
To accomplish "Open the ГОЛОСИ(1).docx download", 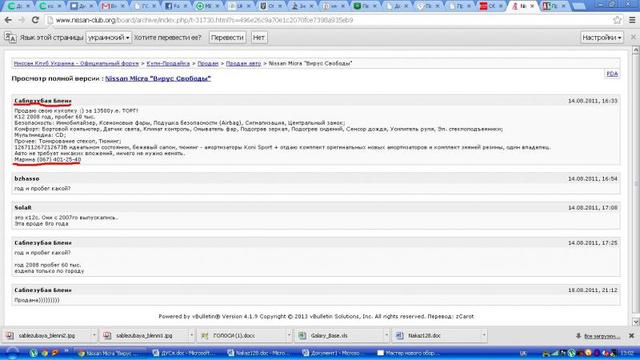I will (241, 336).
